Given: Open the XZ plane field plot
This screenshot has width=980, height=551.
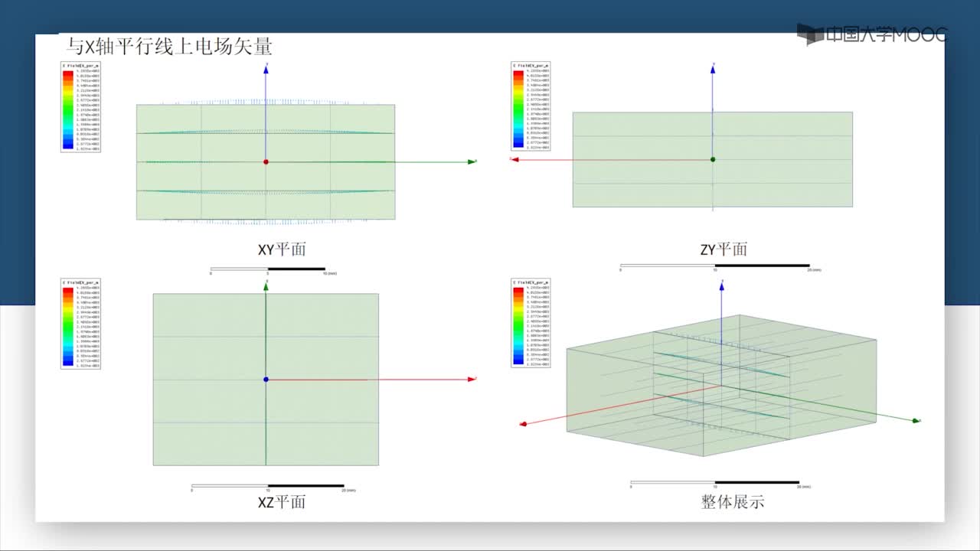Looking at the screenshot, I should point(266,380).
